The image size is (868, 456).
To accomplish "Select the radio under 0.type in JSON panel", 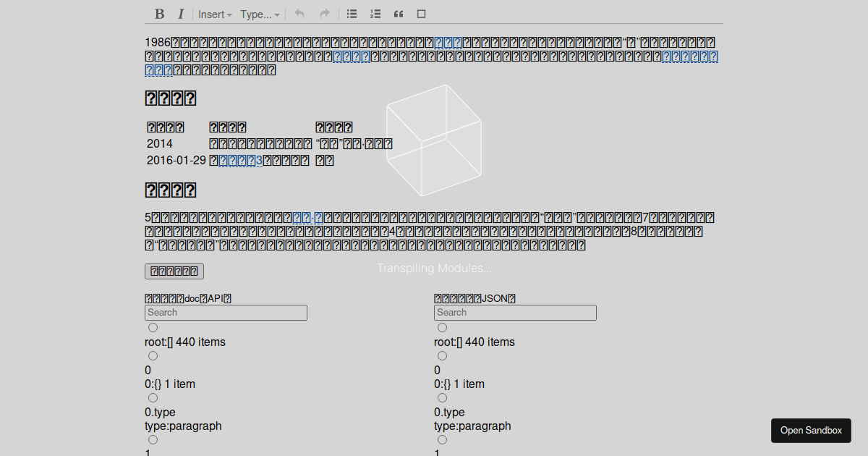I will pos(442,439).
